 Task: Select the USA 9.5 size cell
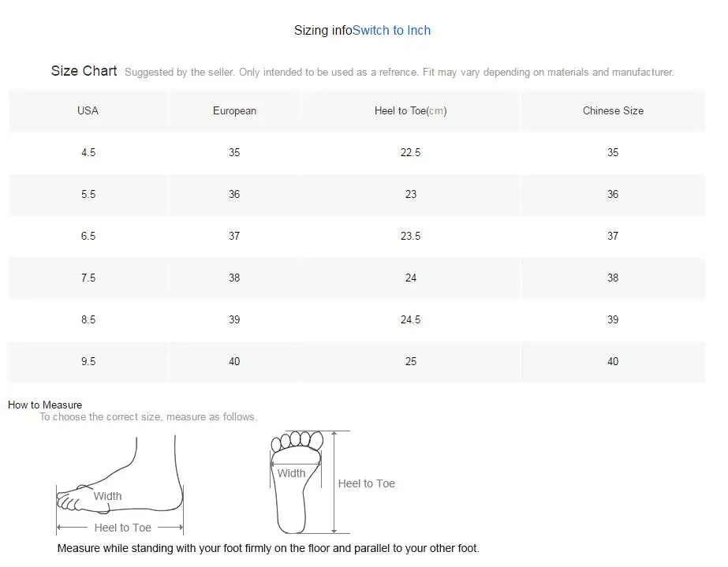(88, 361)
